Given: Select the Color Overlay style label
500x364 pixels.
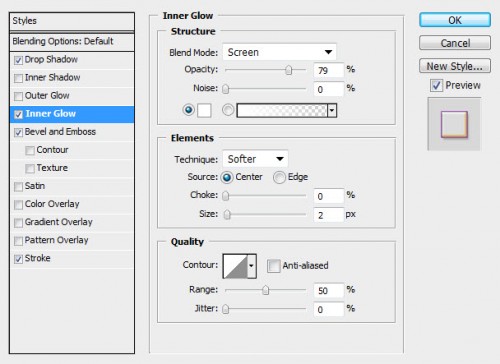Looking at the screenshot, I should pyautogui.click(x=52, y=204).
